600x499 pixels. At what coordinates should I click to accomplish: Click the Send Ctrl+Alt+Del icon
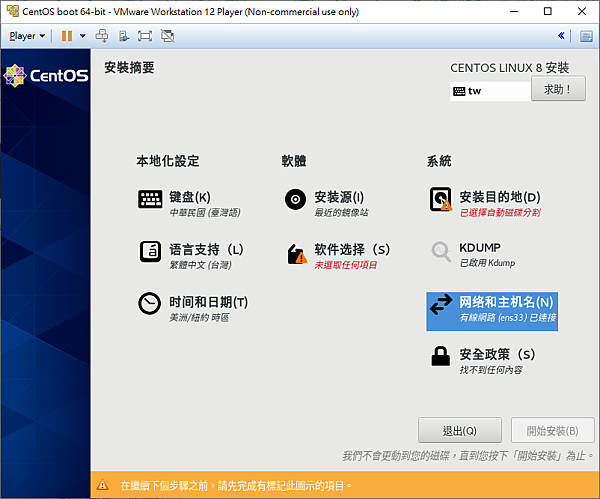[102, 36]
